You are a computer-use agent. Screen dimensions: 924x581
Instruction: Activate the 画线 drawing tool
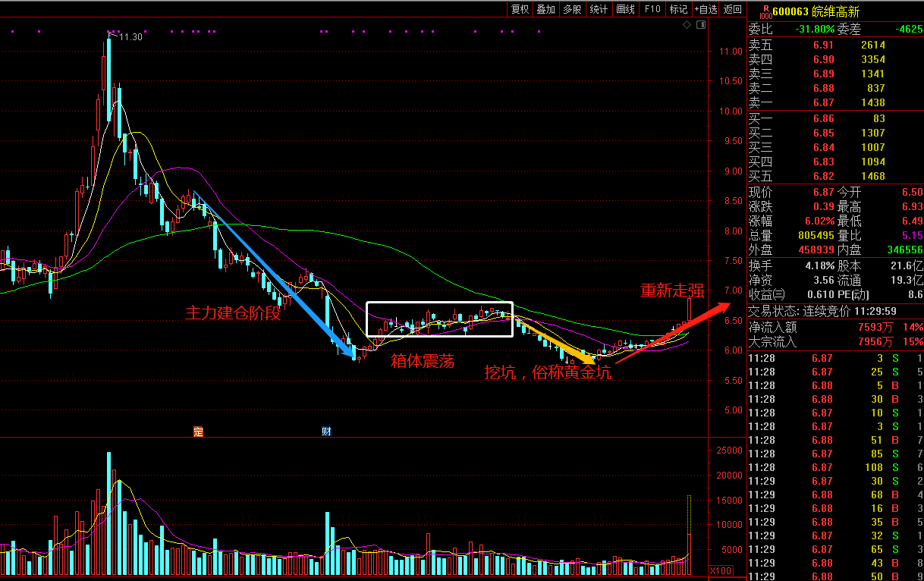625,9
